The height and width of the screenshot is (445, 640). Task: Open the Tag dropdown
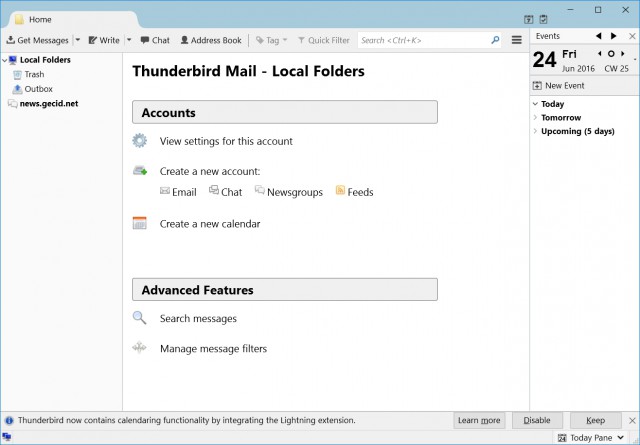(271, 40)
